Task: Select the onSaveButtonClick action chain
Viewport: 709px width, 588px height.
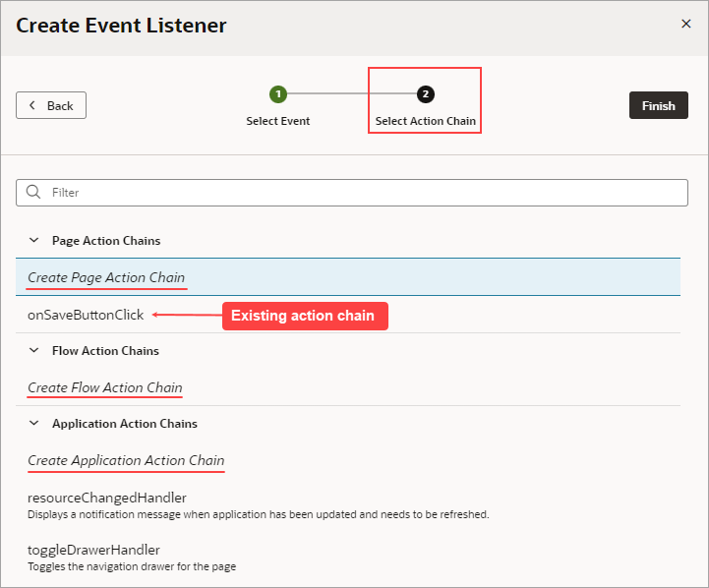Action: [348, 315]
